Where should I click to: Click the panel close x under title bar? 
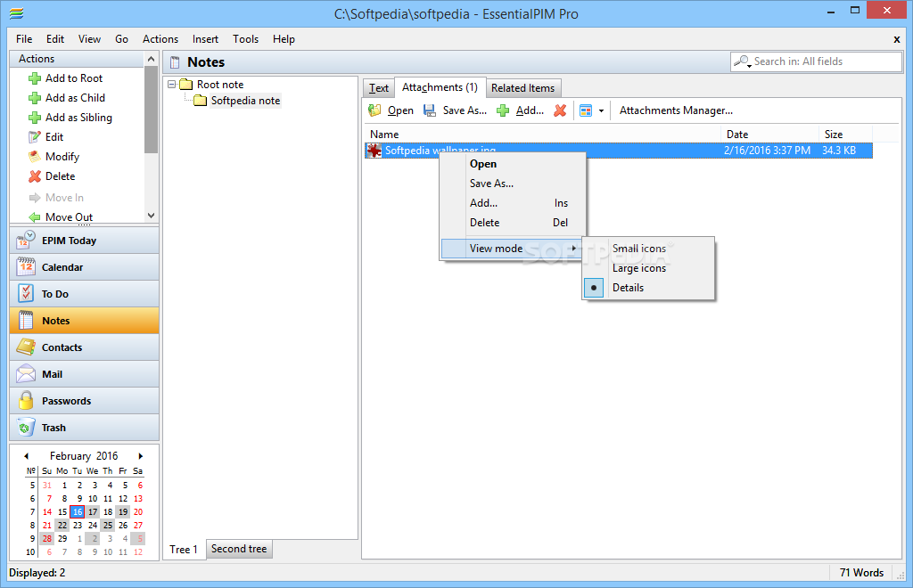[897, 39]
